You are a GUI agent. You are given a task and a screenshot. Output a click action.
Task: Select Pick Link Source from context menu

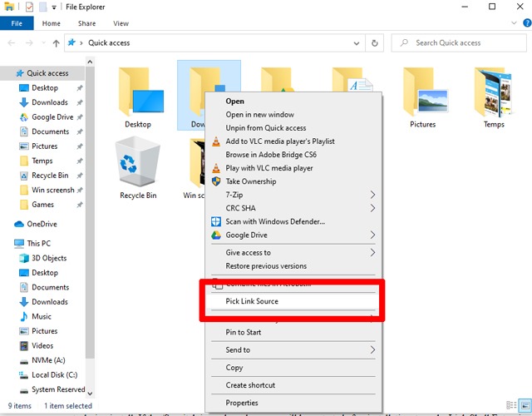(x=252, y=301)
